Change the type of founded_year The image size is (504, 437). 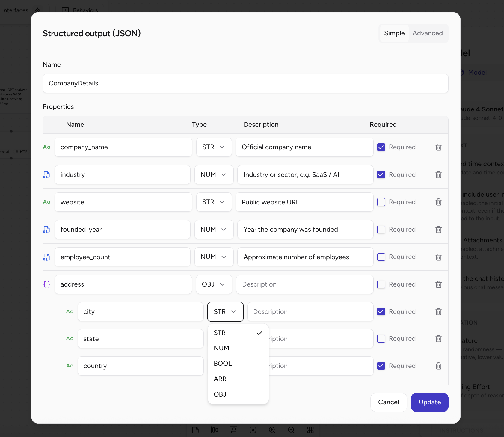tap(214, 230)
